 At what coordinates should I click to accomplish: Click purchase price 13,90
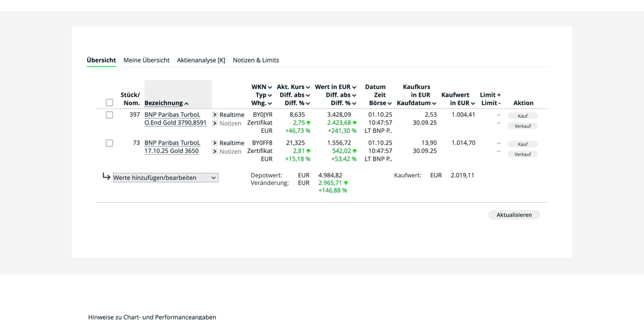[429, 143]
